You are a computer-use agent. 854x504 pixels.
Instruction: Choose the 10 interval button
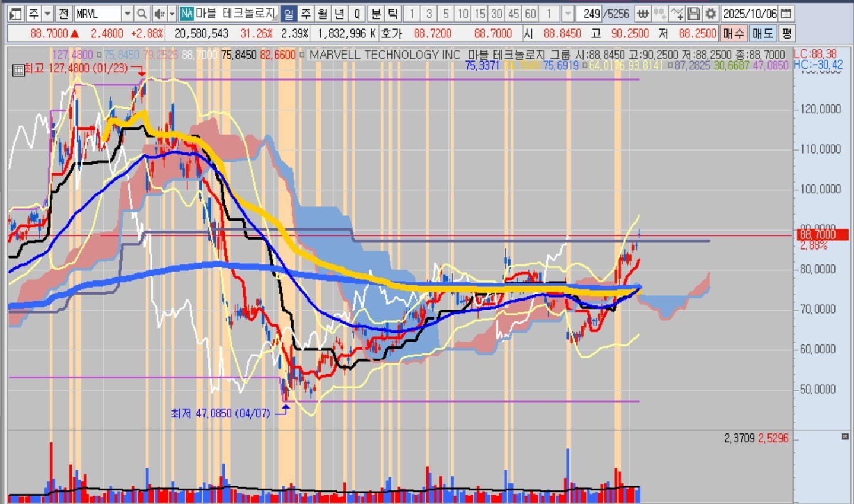(x=463, y=14)
